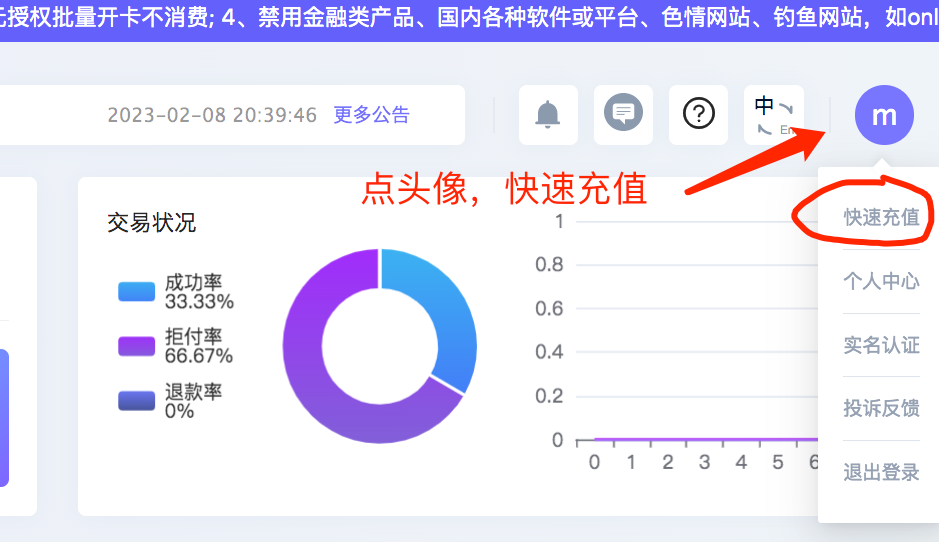Click the 0.4 label on chart axis
The width and height of the screenshot is (939, 542).
point(549,352)
